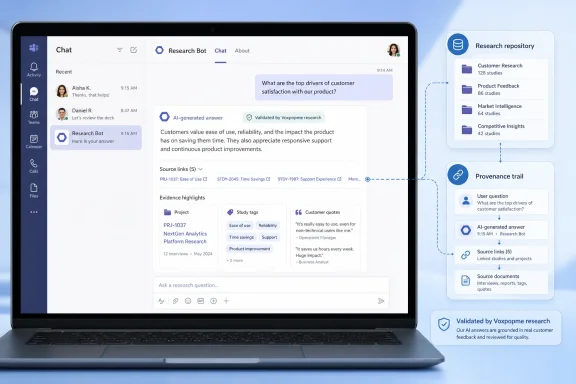Click the Study tags label icon

point(230,212)
